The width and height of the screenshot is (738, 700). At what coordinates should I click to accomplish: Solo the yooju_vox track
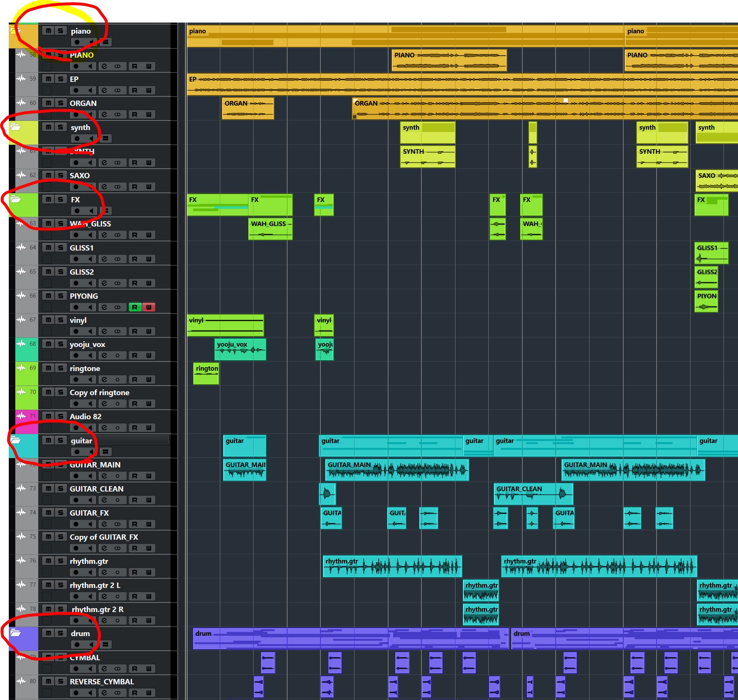click(60, 344)
